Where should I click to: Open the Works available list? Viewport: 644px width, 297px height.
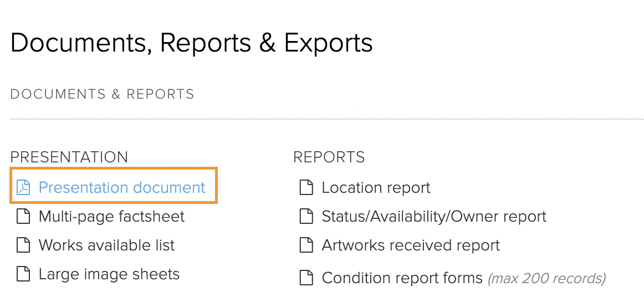(106, 245)
